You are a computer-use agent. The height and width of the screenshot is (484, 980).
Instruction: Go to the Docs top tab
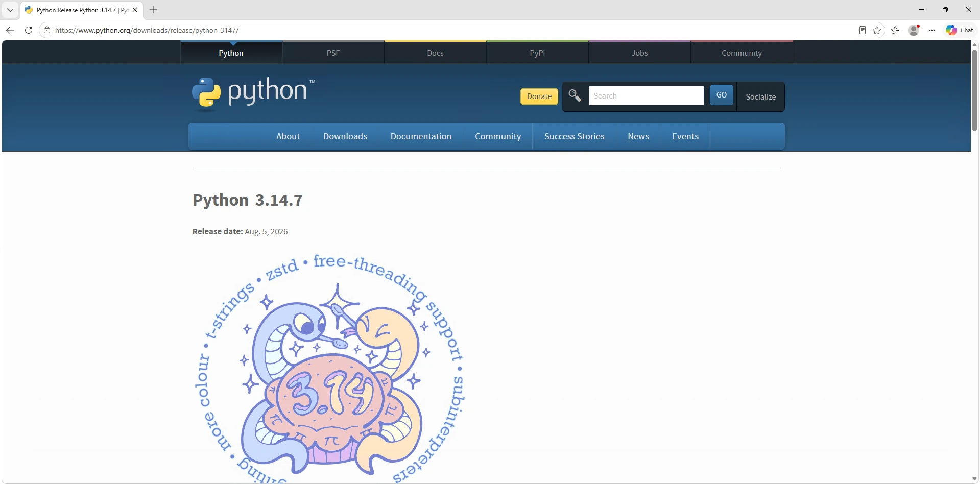[436, 53]
